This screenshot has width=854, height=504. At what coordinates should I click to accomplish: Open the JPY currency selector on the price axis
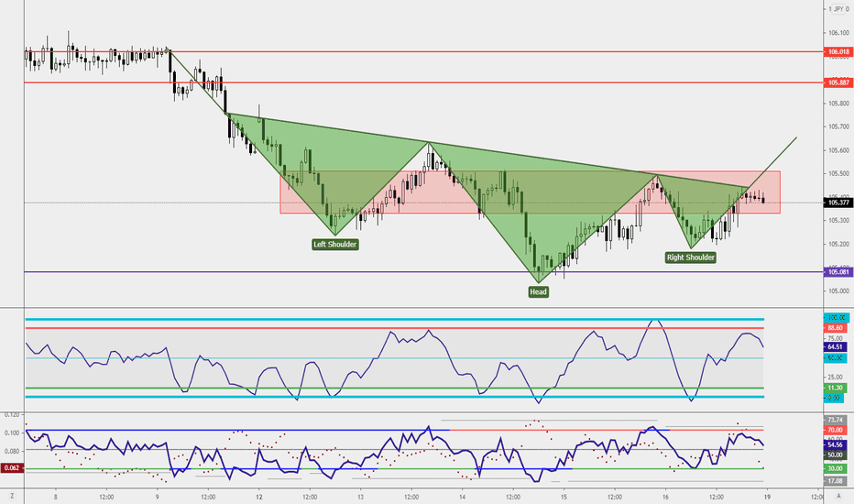point(838,9)
